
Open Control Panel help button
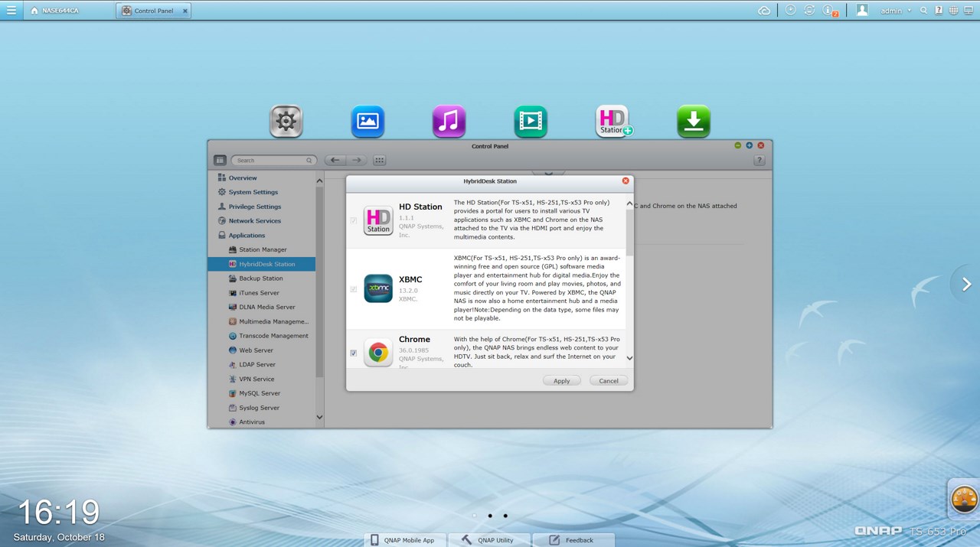759,161
